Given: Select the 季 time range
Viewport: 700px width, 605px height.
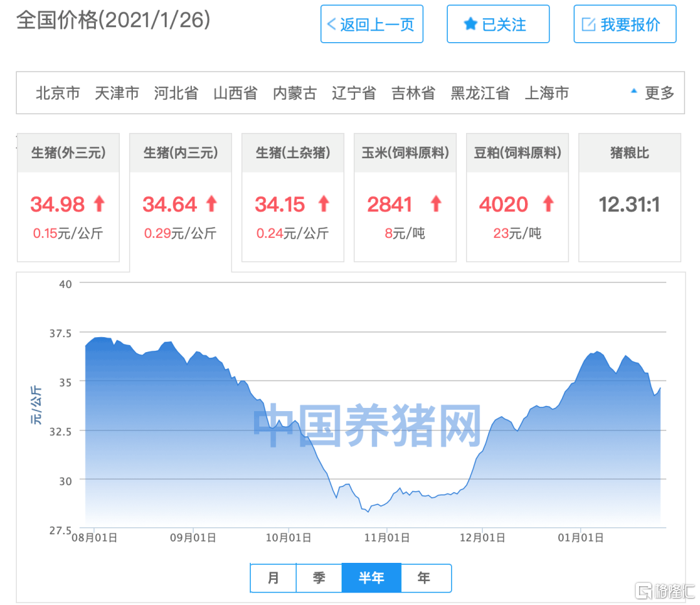Looking at the screenshot, I should (319, 578).
